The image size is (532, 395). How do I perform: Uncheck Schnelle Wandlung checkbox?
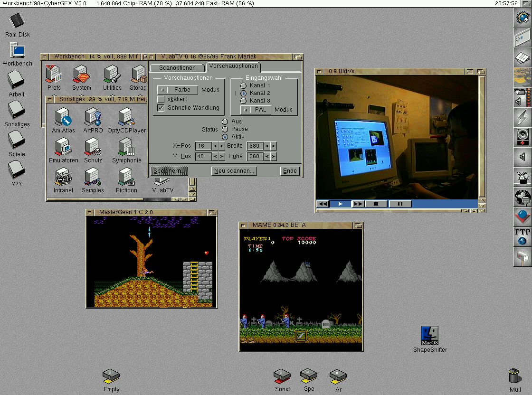tap(161, 108)
